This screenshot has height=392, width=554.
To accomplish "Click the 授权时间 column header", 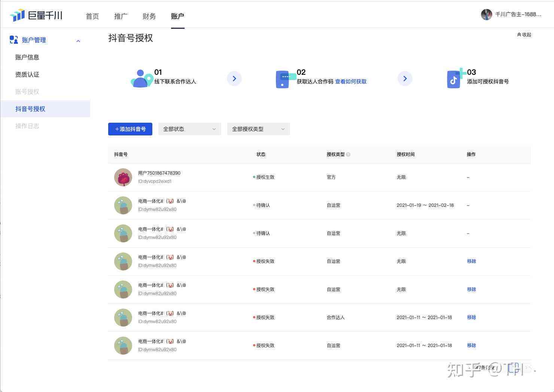I will coord(406,154).
